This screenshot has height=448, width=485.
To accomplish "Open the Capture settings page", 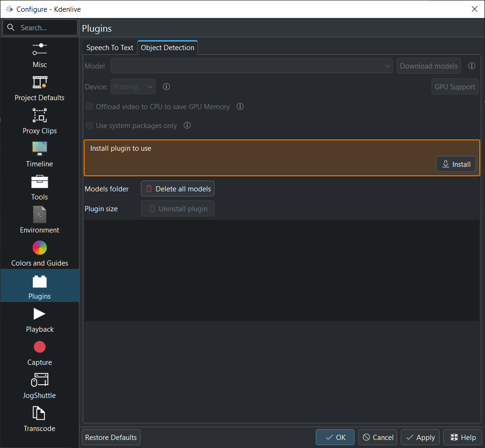I will click(x=40, y=353).
